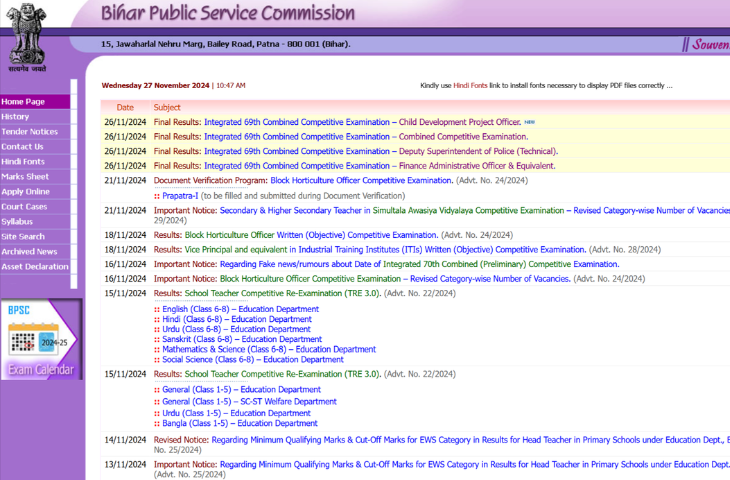The image size is (730, 480).
Task: Open Court Cases page
Action: pyautogui.click(x=35, y=207)
